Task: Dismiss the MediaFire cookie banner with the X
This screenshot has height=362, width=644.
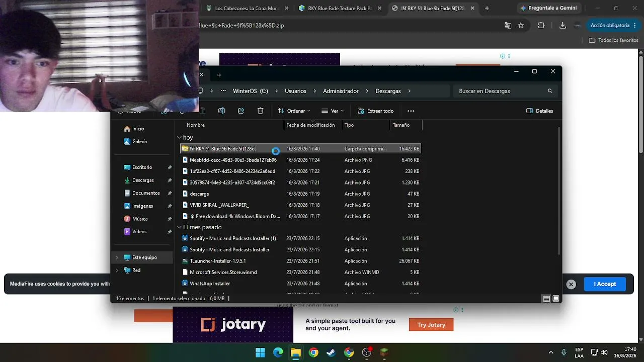Action: coord(571,284)
